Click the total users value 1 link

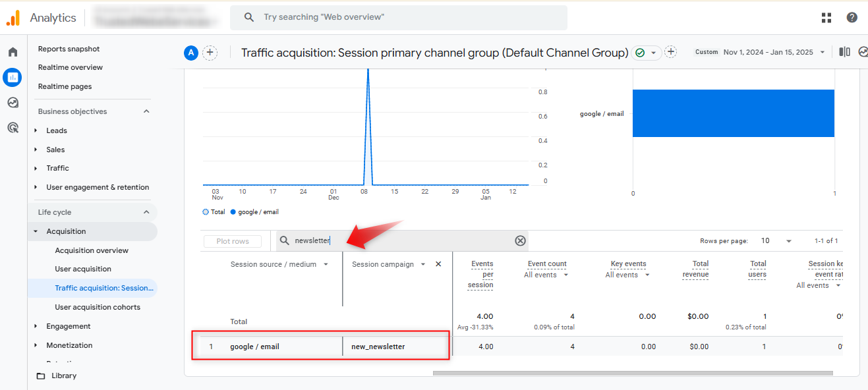point(765,347)
